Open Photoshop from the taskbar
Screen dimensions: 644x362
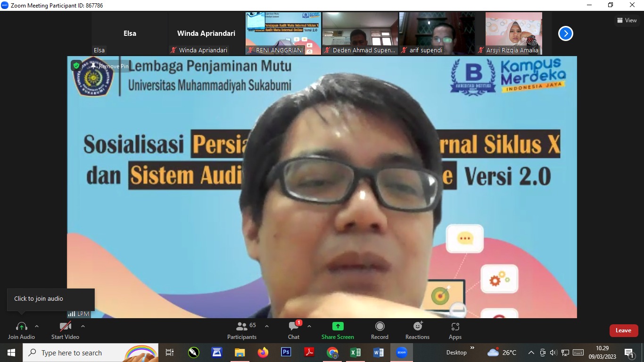tap(286, 353)
